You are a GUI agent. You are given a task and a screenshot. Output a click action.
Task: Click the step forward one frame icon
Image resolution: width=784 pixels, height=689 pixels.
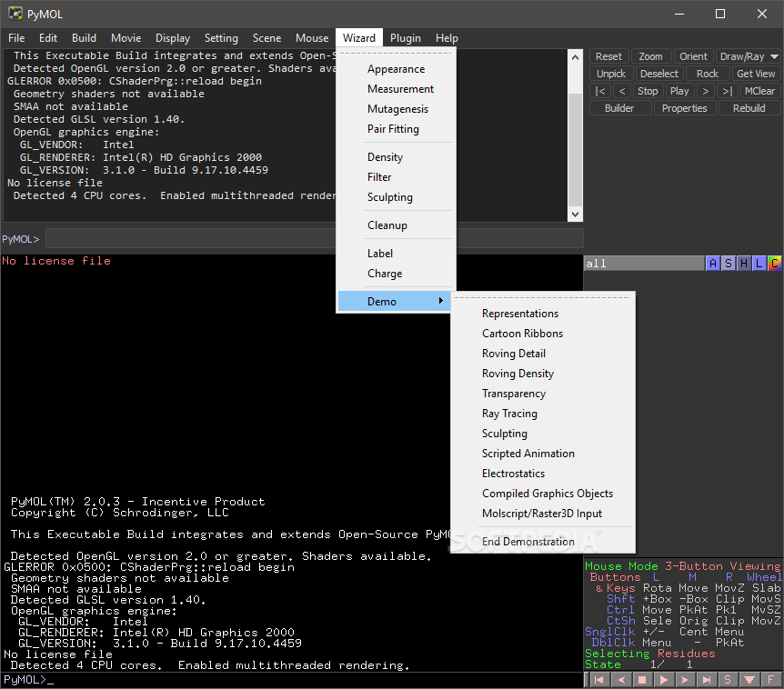pos(685,680)
